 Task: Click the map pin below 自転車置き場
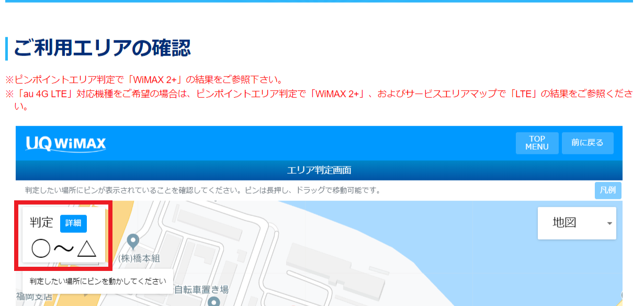pyautogui.click(x=213, y=302)
